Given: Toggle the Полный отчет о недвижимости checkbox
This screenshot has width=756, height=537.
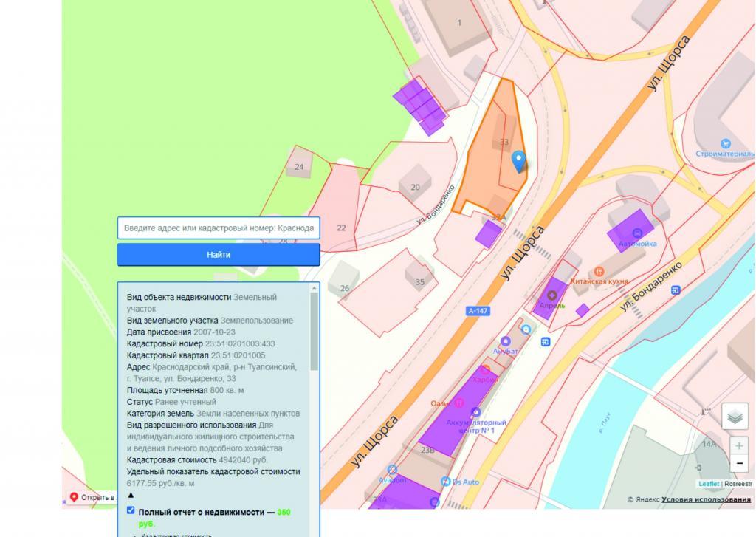Looking at the screenshot, I should tap(131, 510).
